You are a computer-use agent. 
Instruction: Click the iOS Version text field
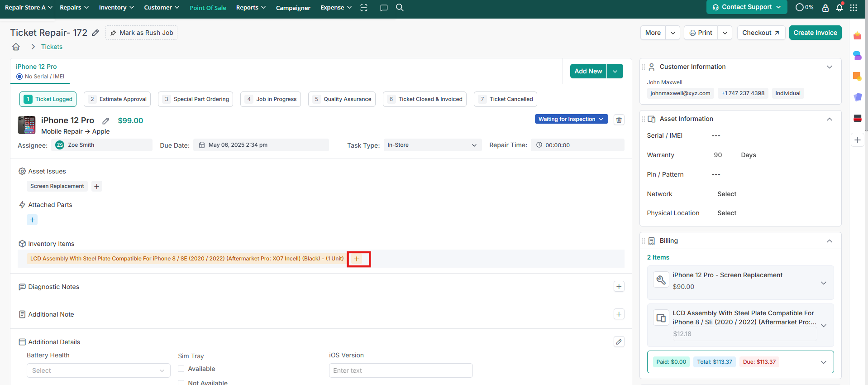(x=401, y=371)
